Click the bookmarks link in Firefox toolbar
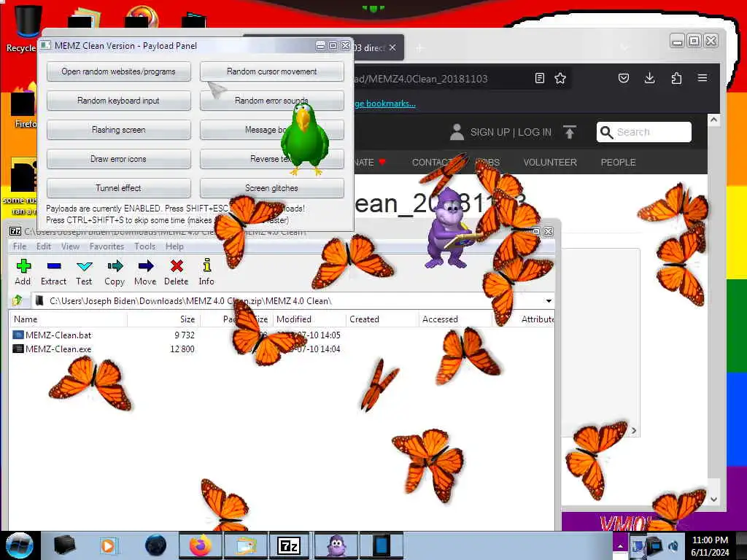 (x=385, y=104)
